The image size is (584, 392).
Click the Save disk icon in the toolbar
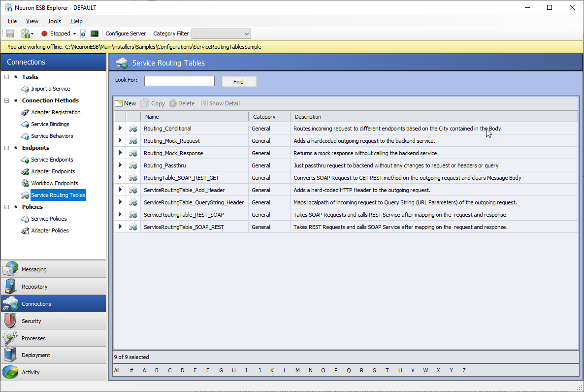pyautogui.click(x=10, y=33)
